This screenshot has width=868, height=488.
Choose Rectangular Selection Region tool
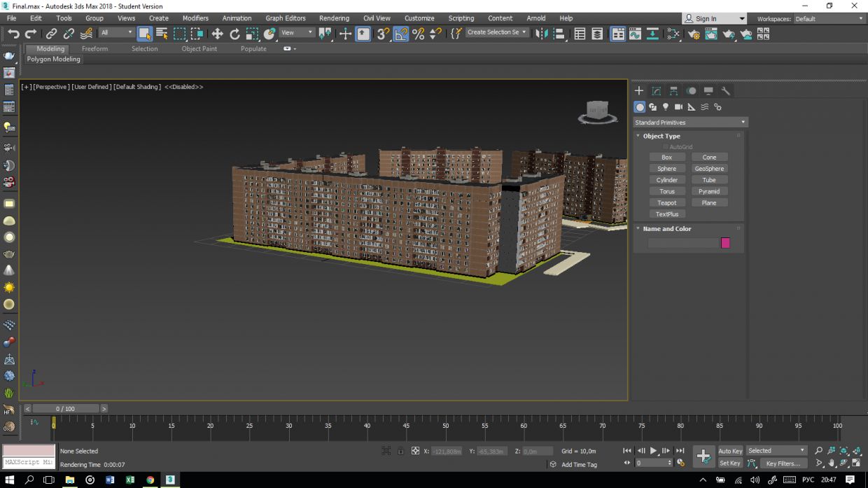click(x=180, y=34)
